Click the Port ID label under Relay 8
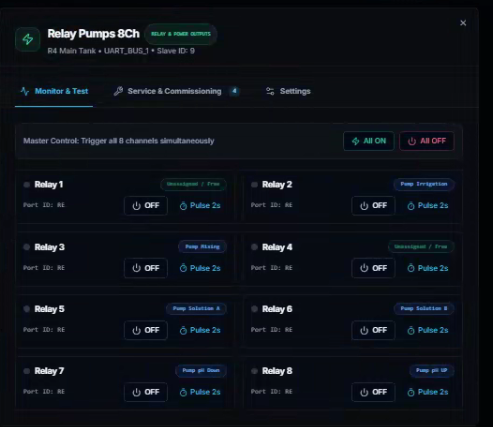The image size is (493, 427). point(272,392)
